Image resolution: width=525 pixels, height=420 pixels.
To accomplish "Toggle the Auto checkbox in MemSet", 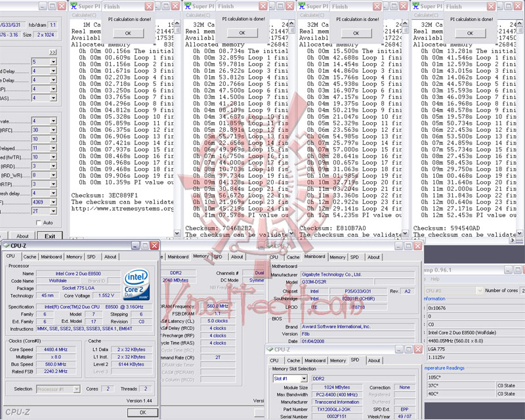I will pyautogui.click(x=39, y=222).
